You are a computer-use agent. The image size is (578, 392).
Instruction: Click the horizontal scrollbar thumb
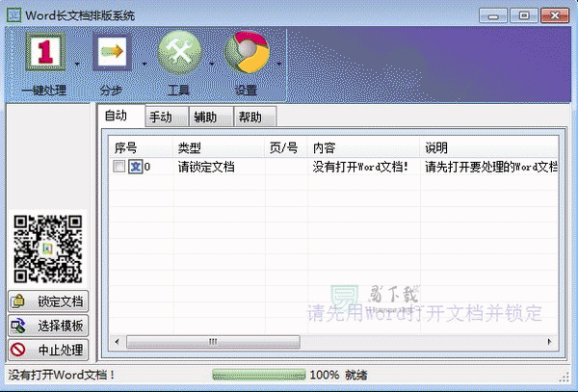click(213, 342)
